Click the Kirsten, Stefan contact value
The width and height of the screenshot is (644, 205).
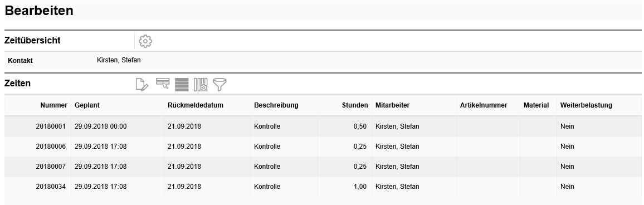(119, 60)
